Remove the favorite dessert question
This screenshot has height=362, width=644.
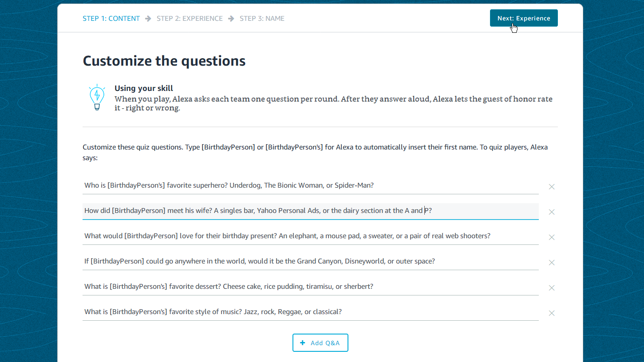pyautogui.click(x=551, y=288)
